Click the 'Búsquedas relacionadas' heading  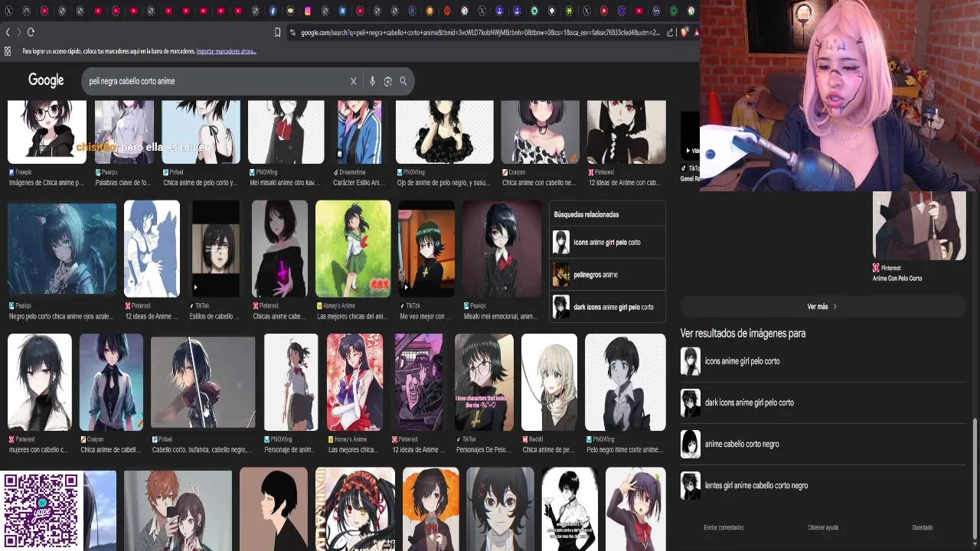click(586, 214)
